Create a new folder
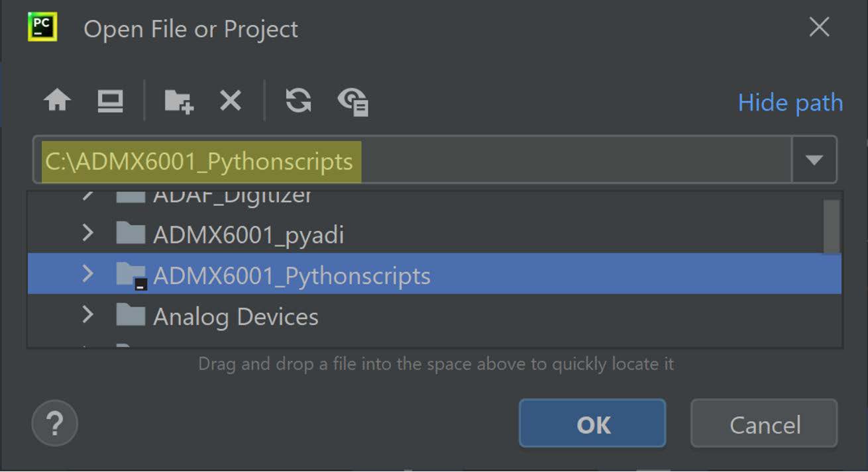Image resolution: width=868 pixels, height=472 pixels. (178, 102)
